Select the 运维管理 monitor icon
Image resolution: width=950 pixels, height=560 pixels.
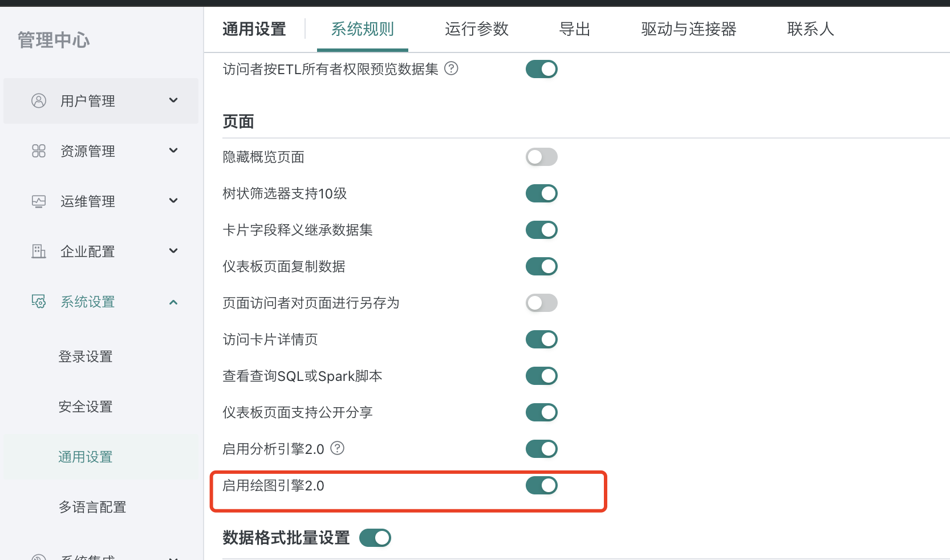click(x=38, y=201)
